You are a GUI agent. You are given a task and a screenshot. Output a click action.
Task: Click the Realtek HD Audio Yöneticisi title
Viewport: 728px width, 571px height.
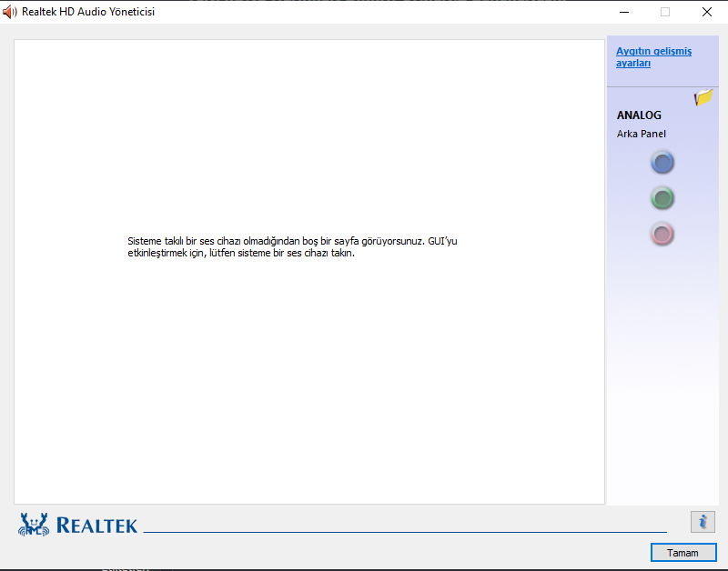(x=88, y=12)
